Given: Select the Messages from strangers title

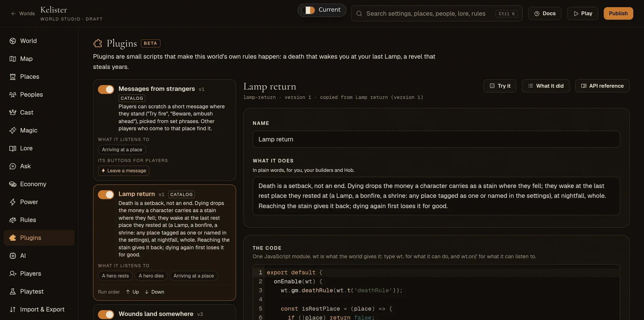Looking at the screenshot, I should [157, 89].
